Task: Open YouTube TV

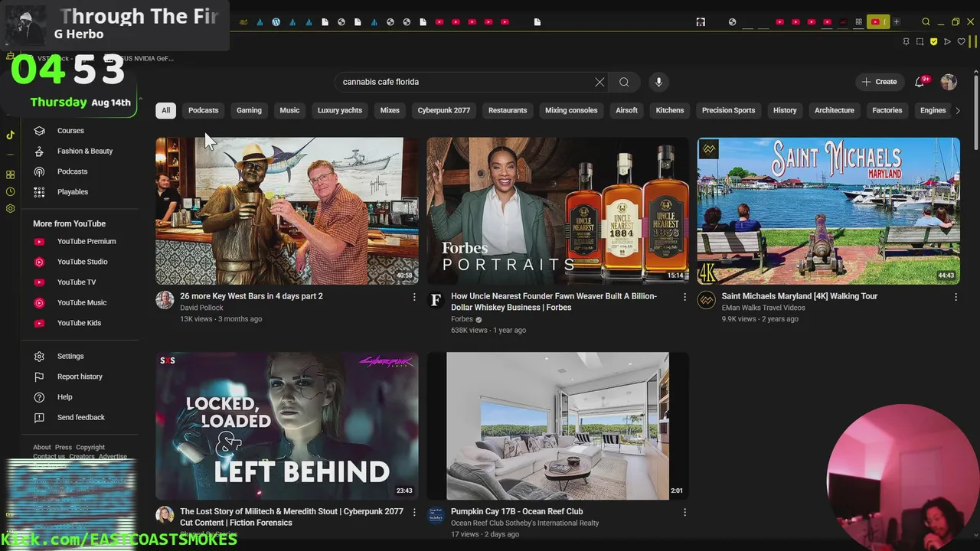Action: (x=76, y=282)
